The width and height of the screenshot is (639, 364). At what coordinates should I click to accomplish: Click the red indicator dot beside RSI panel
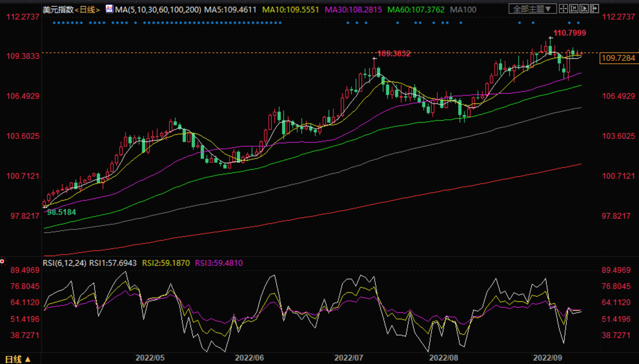pos(3,261)
